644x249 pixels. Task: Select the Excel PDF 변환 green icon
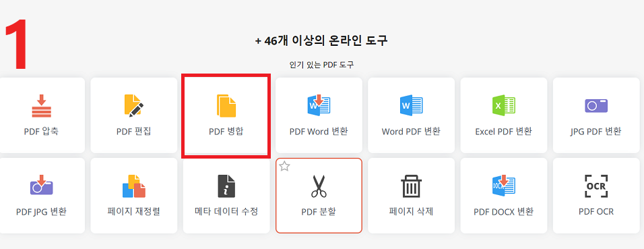(x=503, y=105)
